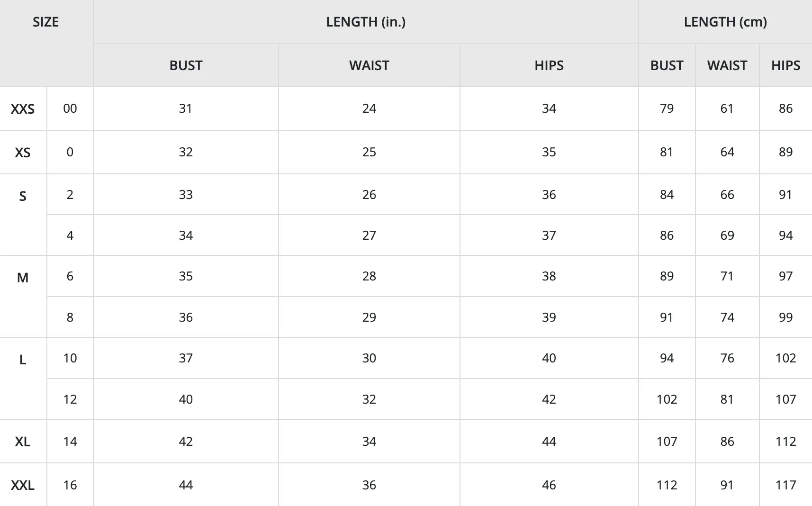Click numeric size 12 cell
Screen dimensions: 812x506
coord(70,399)
